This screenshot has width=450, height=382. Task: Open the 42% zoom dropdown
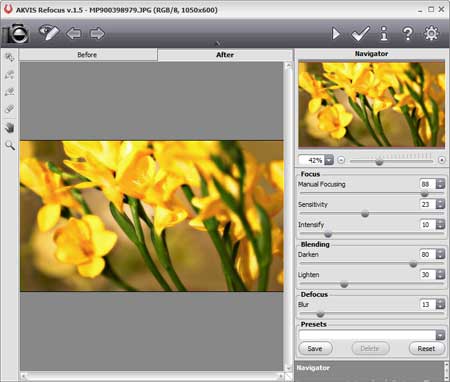329,160
